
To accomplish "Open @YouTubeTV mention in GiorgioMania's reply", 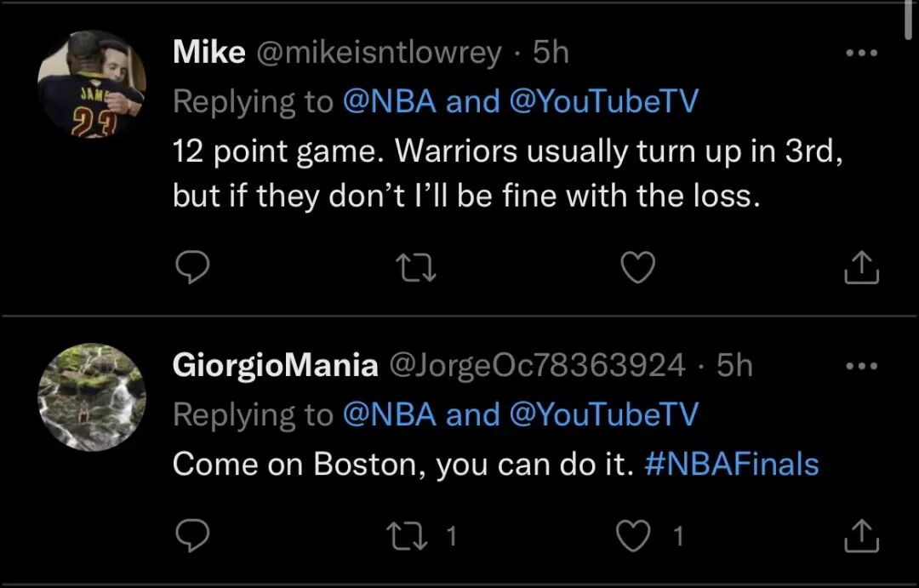I will [x=602, y=414].
